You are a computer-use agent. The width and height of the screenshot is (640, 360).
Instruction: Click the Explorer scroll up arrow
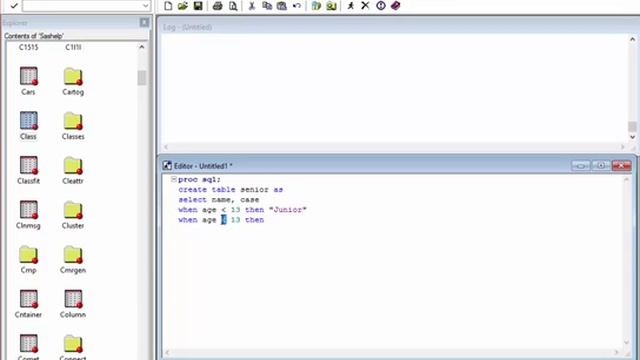tap(142, 47)
